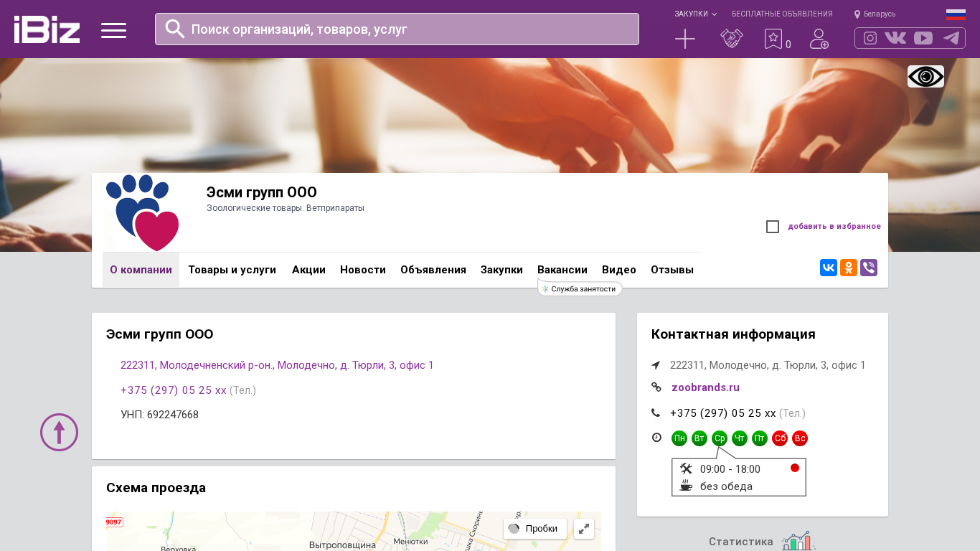Screen dimensions: 980x551
Task: Switch to the Товары и услуги tab
Action: (232, 270)
